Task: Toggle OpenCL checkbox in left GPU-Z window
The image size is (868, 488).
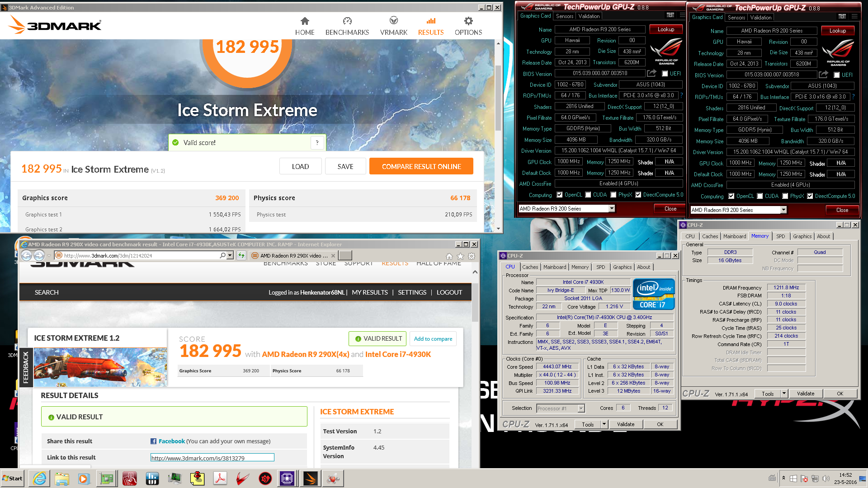Action: (x=560, y=195)
